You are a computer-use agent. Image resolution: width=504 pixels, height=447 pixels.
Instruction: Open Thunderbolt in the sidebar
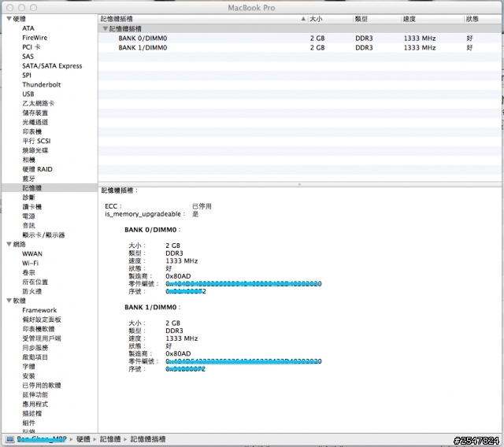click(42, 84)
